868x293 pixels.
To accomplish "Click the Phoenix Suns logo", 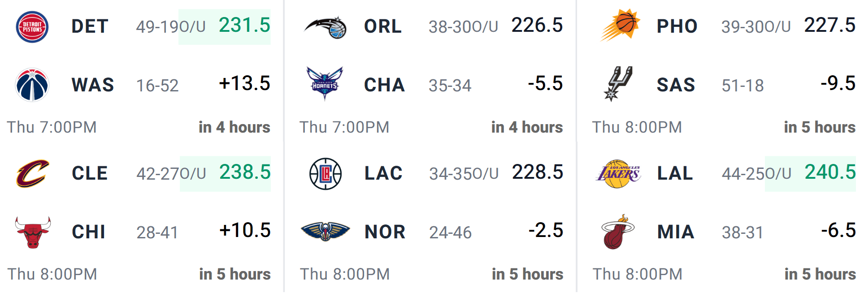I will (x=620, y=25).
